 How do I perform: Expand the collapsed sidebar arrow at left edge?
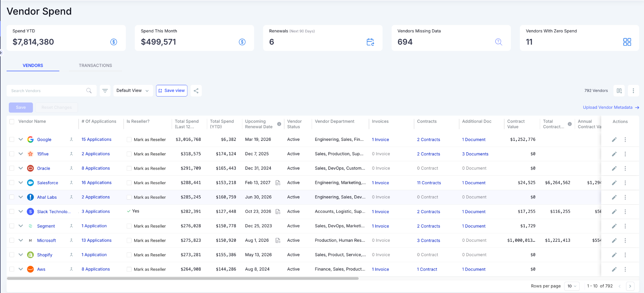pyautogui.click(x=1, y=53)
